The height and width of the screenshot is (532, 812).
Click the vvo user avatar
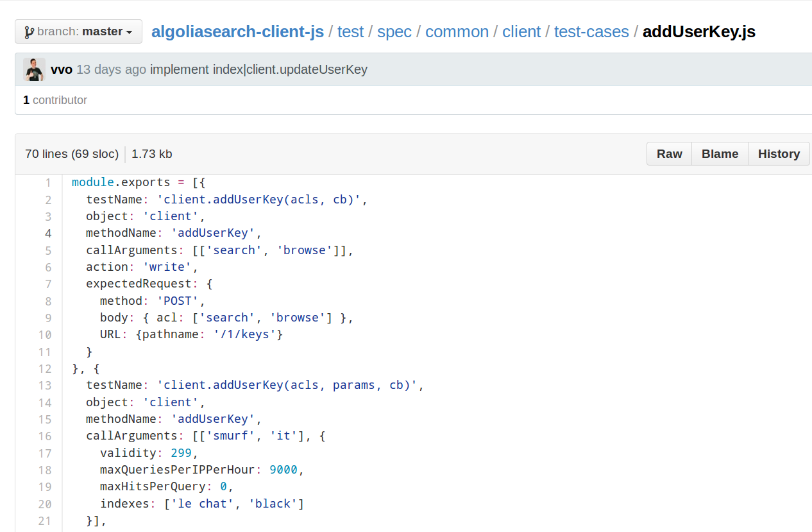[34, 69]
